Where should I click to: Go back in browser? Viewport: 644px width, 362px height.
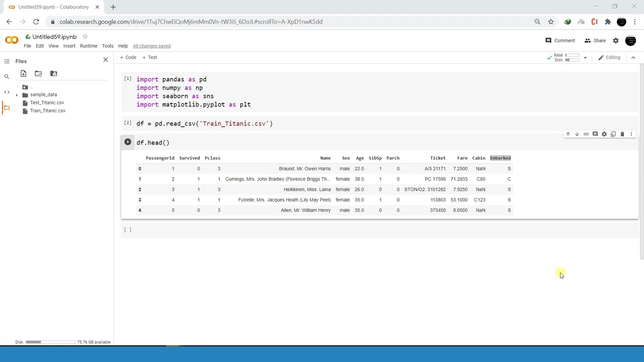[x=9, y=22]
